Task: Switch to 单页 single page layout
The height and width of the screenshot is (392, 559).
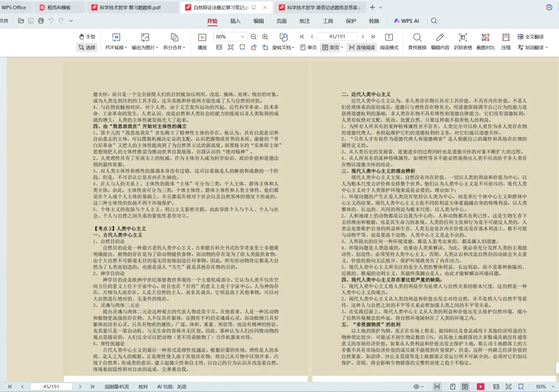Action: click(x=308, y=48)
